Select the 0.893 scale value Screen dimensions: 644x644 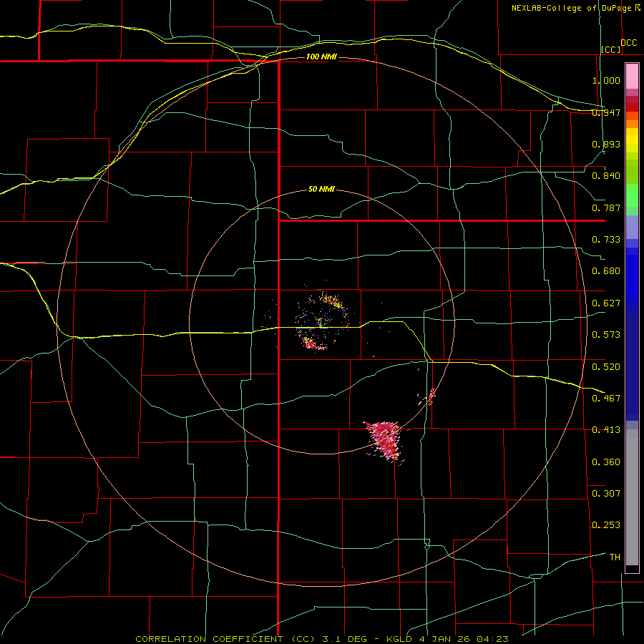(606, 144)
